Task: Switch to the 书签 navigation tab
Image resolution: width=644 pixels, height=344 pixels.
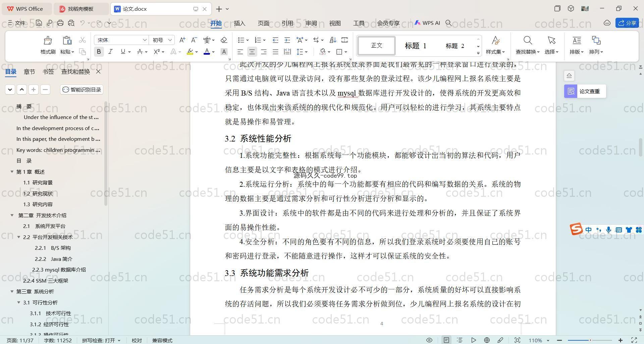Action: point(48,71)
